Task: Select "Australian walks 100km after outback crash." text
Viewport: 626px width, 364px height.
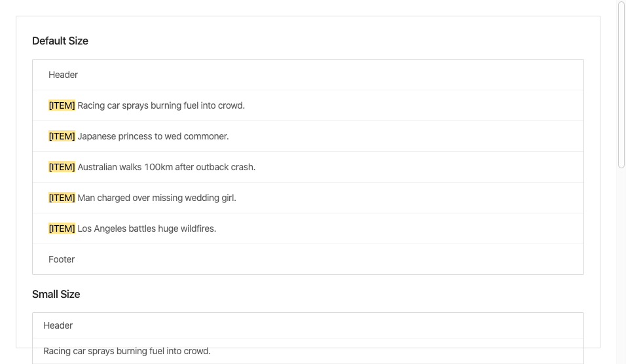Action: [166, 167]
